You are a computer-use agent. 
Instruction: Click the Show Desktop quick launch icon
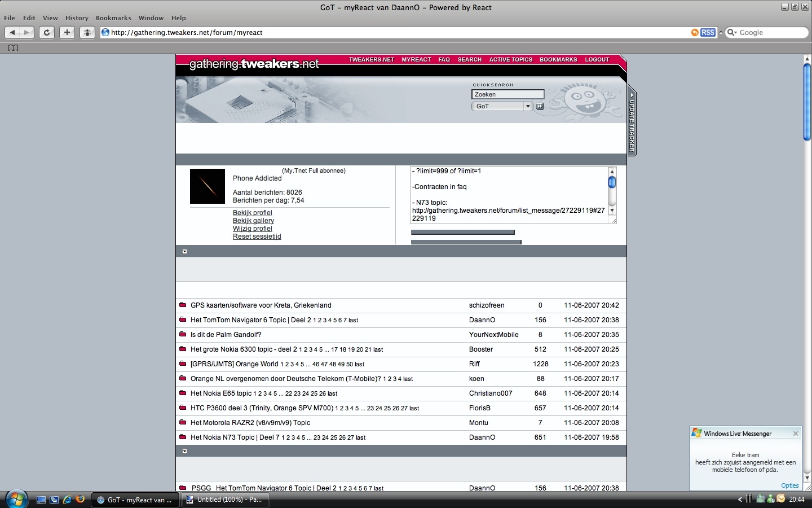(41, 500)
